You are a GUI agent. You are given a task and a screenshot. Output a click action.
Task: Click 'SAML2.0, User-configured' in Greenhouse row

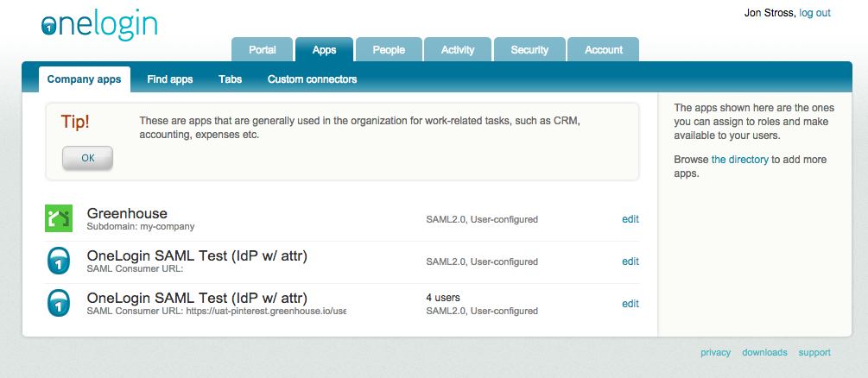click(x=482, y=219)
